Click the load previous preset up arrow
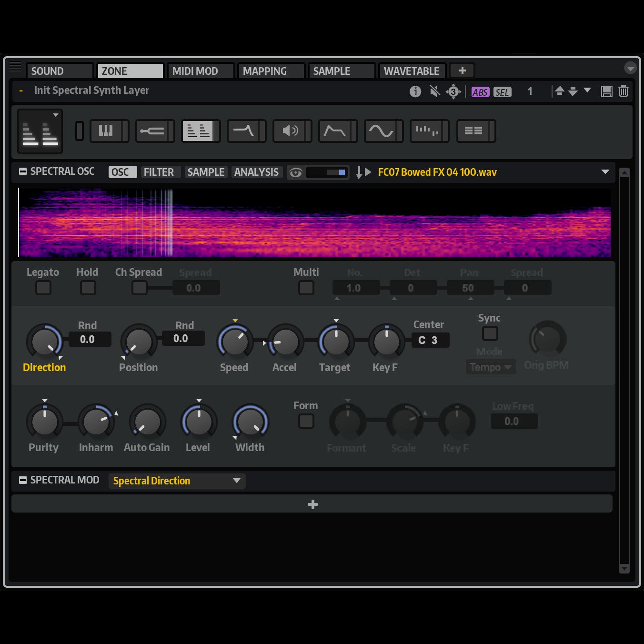Image resolution: width=644 pixels, height=644 pixels. tap(560, 91)
